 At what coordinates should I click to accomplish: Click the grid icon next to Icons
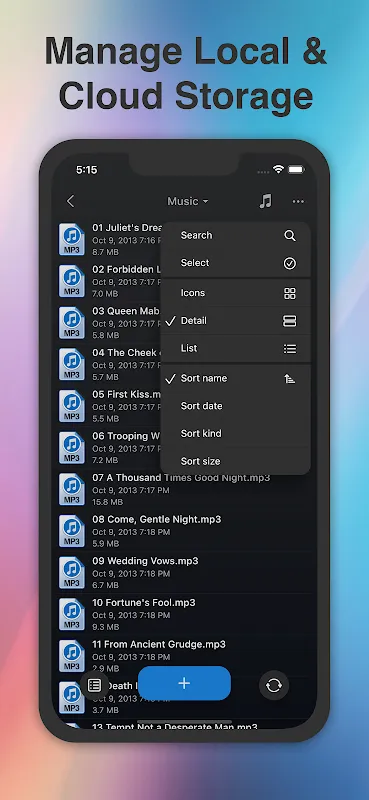point(289,293)
